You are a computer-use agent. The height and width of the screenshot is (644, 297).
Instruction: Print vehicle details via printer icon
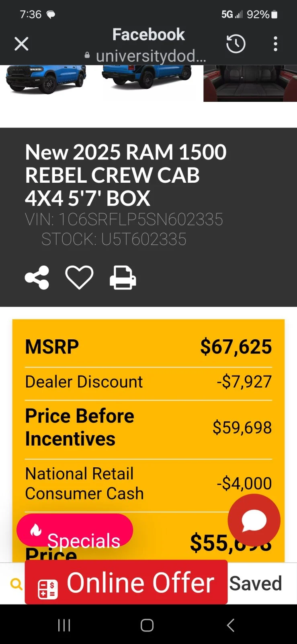(123, 277)
